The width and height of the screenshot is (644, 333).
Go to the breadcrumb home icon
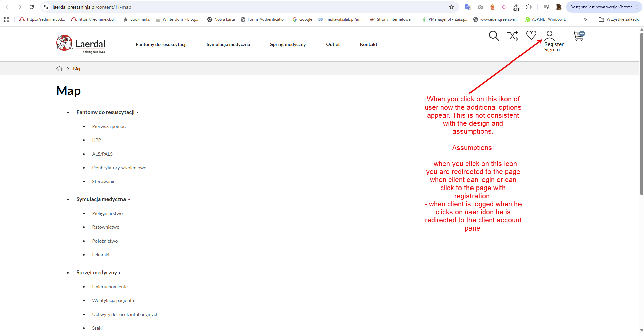click(x=59, y=69)
